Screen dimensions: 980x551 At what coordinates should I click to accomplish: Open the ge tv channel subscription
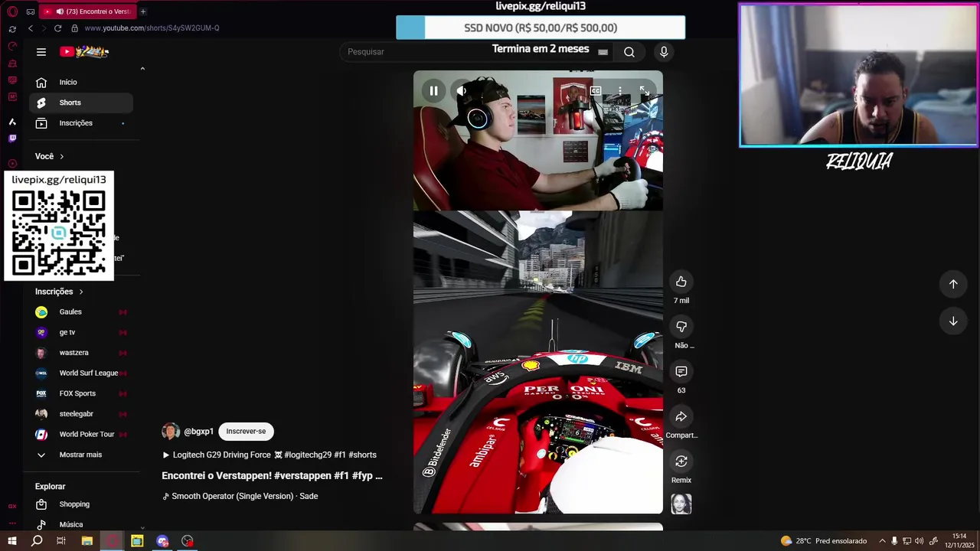(x=81, y=332)
